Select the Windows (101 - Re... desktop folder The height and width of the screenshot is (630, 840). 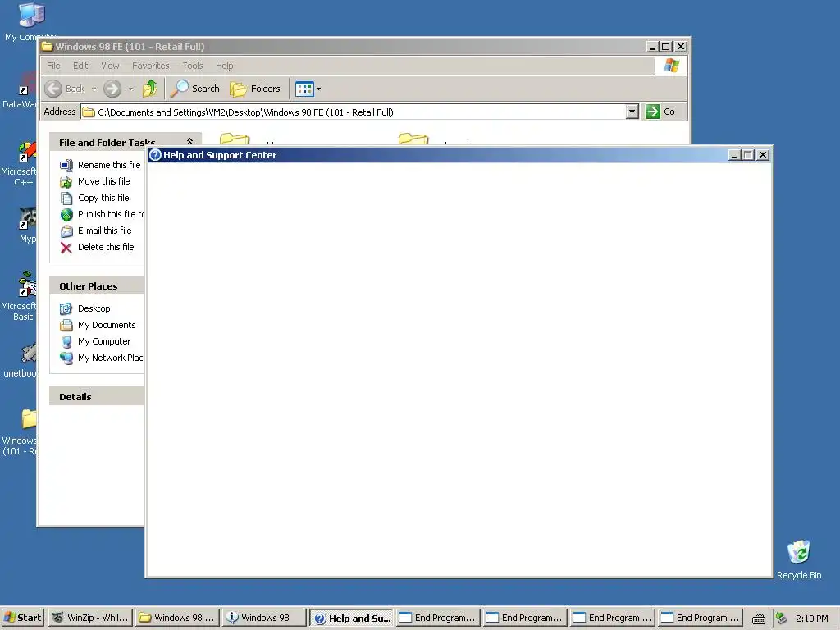[21, 431]
